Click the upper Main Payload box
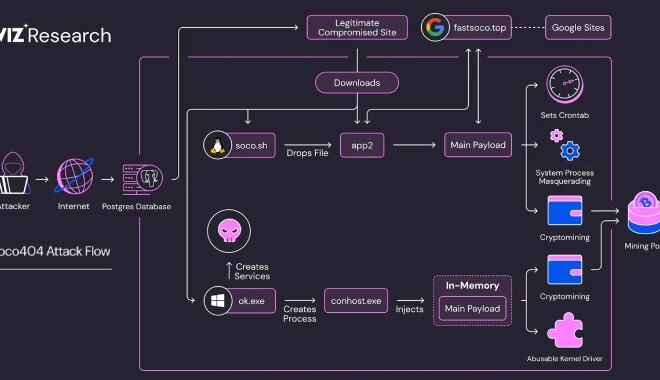This screenshot has width=660, height=380. (478, 145)
